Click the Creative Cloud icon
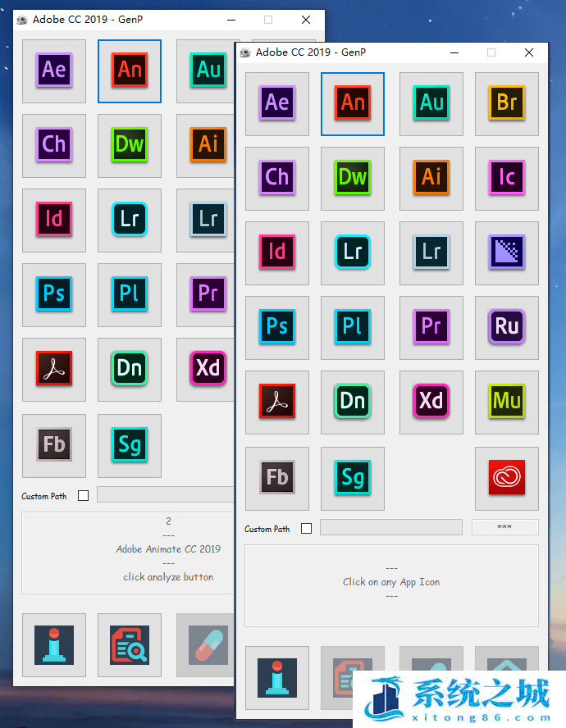 click(506, 479)
